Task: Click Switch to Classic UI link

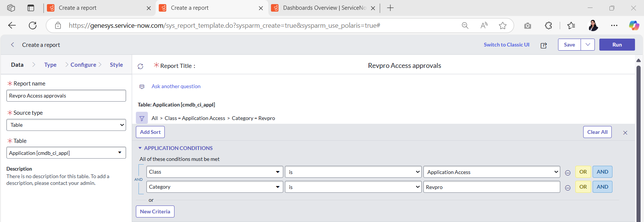Action: pyautogui.click(x=506, y=45)
